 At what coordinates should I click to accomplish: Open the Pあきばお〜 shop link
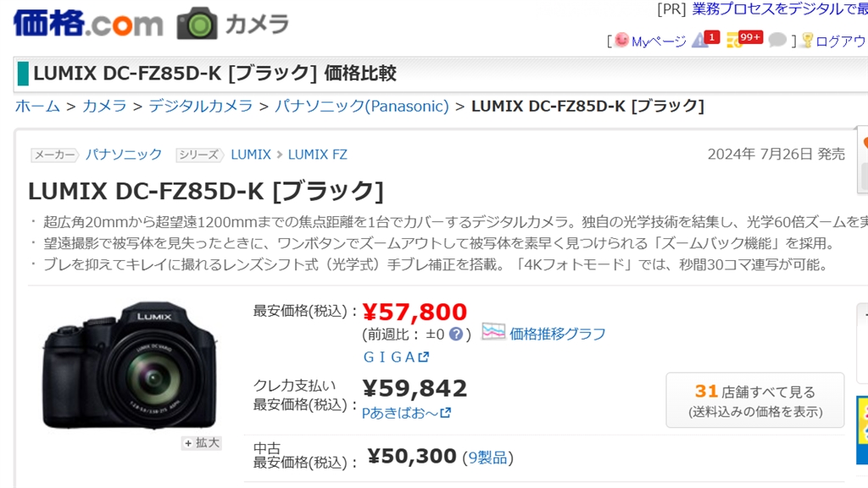click(x=406, y=413)
